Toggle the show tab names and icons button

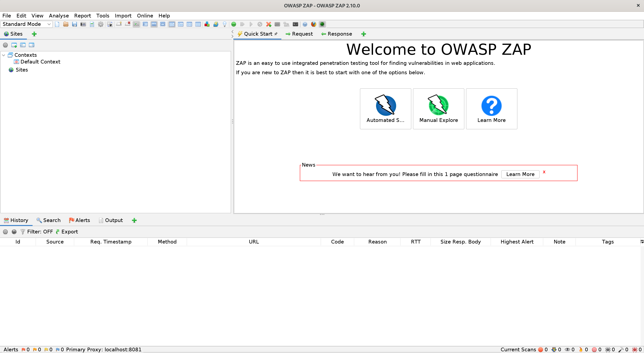pos(136,24)
